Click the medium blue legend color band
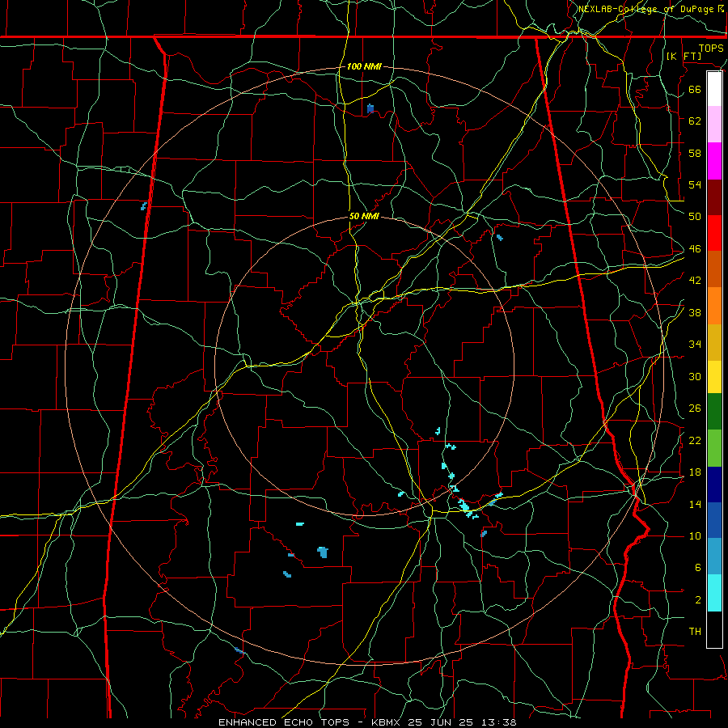The image size is (728, 728). click(x=714, y=520)
